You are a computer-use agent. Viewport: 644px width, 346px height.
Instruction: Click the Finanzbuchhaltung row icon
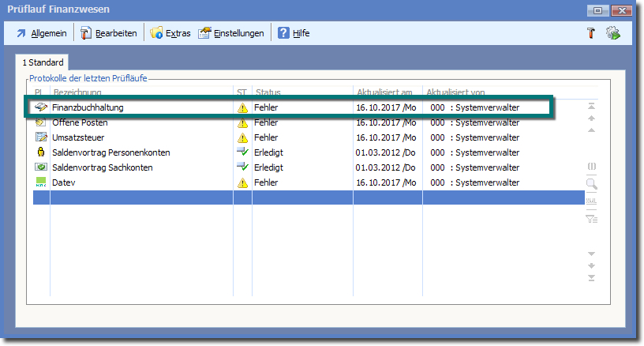pyautogui.click(x=40, y=107)
